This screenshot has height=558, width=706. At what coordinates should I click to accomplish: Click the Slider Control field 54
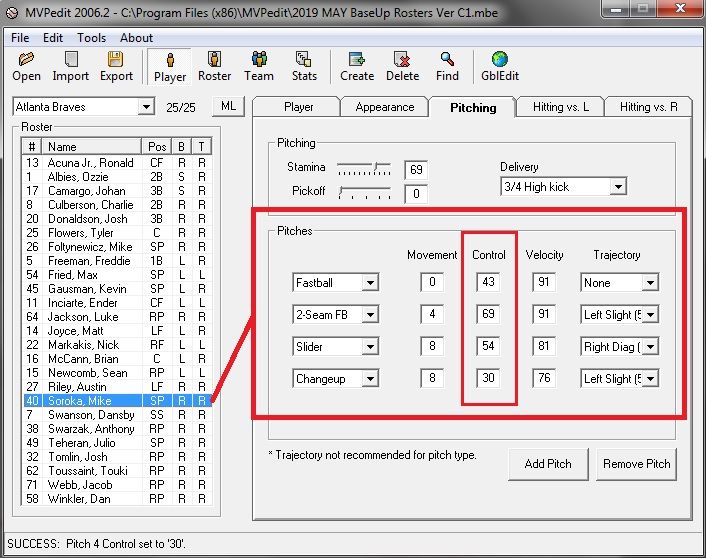click(488, 346)
